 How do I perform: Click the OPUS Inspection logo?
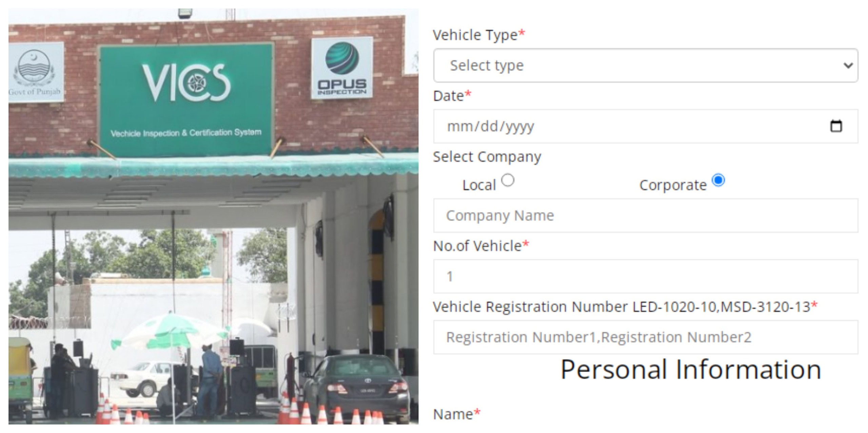342,68
